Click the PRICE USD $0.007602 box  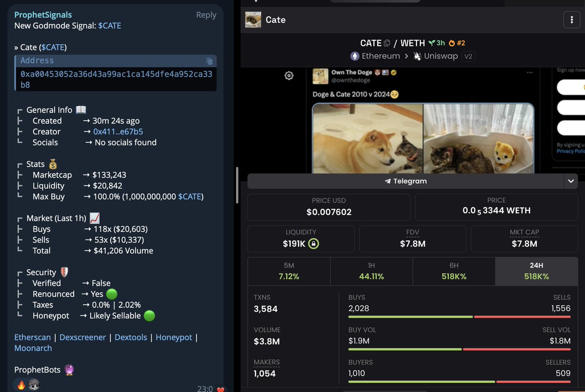click(329, 207)
